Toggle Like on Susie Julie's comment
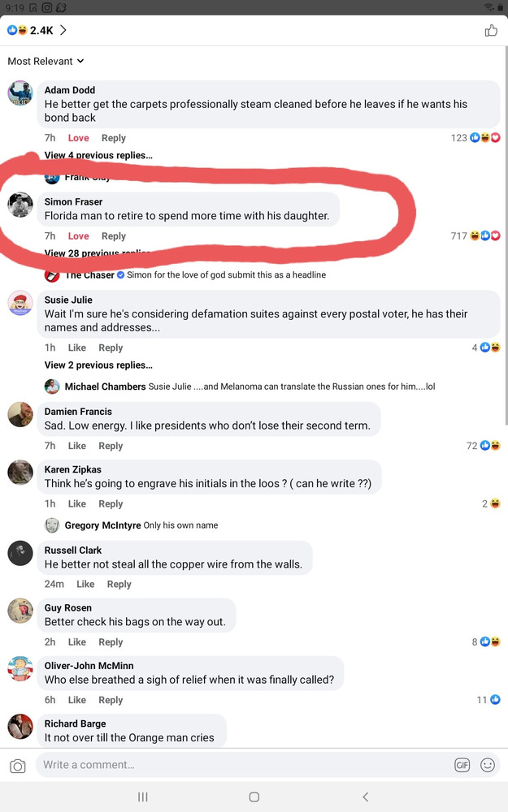508x812 pixels. pyautogui.click(x=77, y=348)
